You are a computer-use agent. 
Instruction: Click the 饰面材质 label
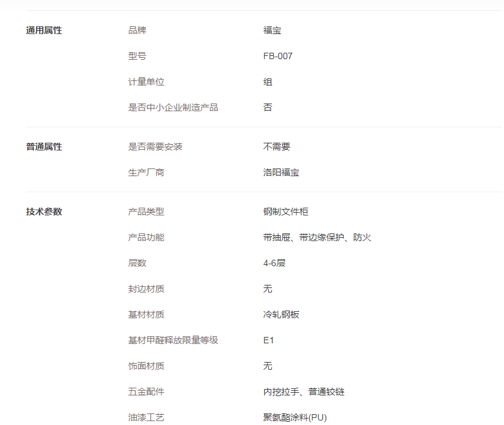tap(147, 366)
